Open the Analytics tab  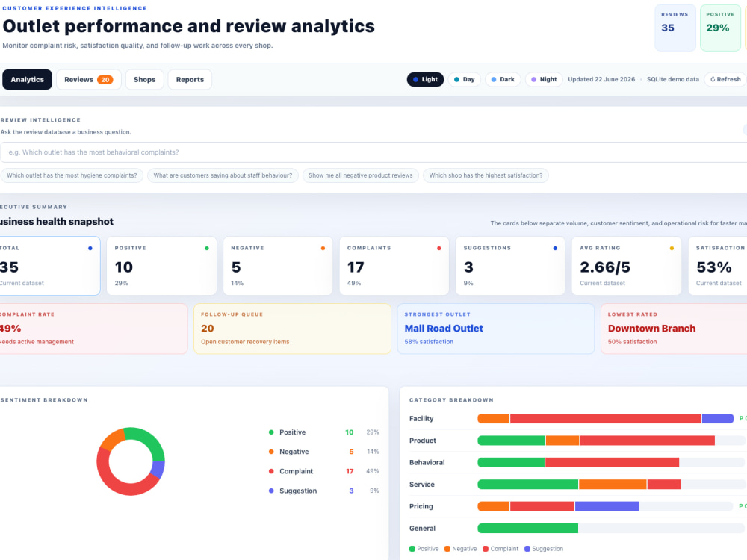tap(27, 80)
